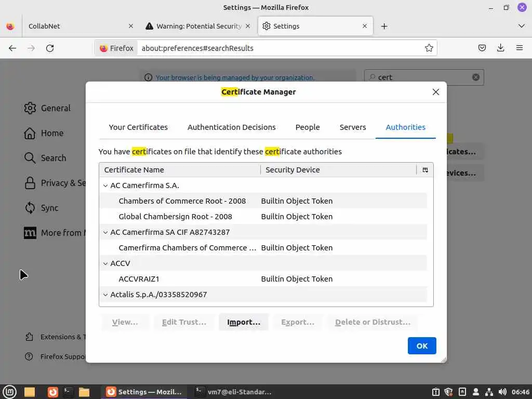Viewport: 532px width, 399px height.
Task: Click the Edit Trust... button
Action: 184,322
